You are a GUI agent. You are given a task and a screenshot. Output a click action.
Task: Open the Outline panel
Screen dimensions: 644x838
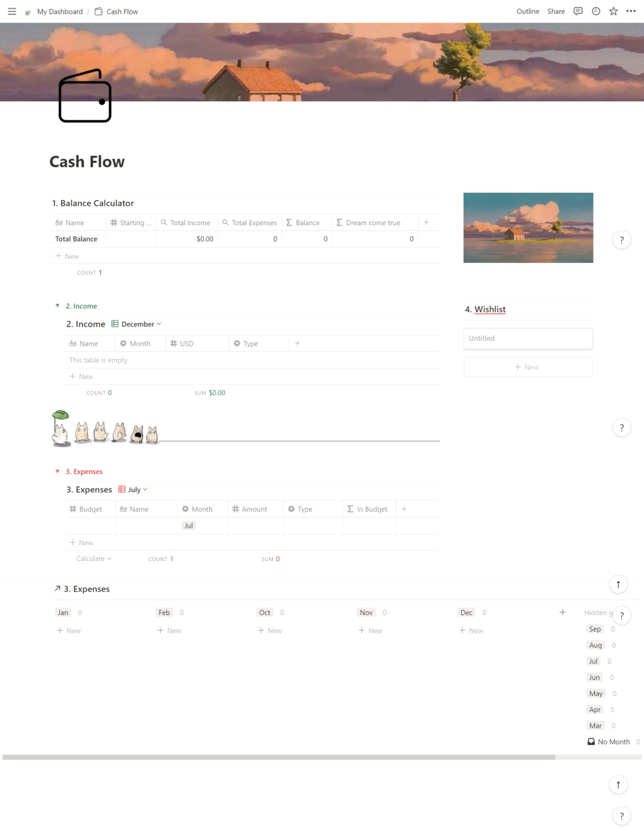click(x=528, y=12)
